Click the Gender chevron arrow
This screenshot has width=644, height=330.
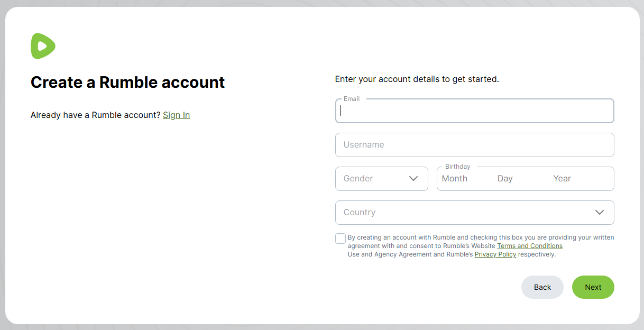pos(413,179)
